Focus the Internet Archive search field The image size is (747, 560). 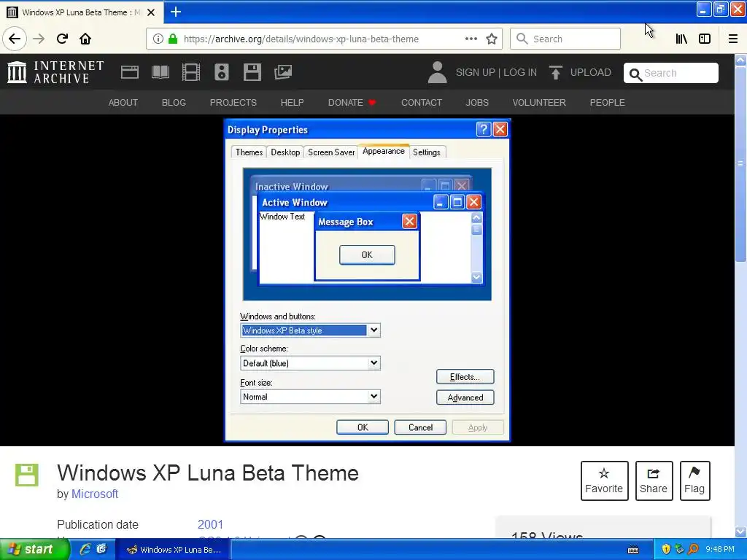tap(671, 73)
